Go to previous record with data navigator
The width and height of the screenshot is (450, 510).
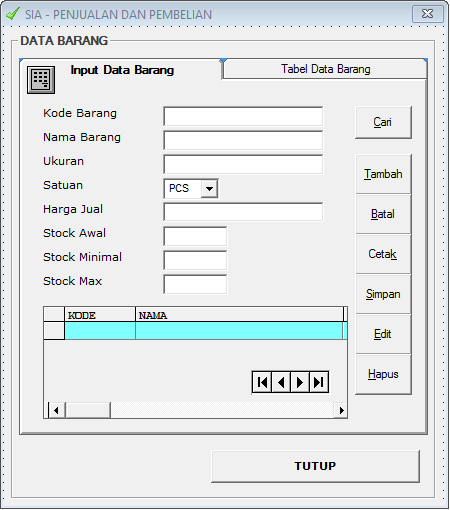pyautogui.click(x=281, y=382)
